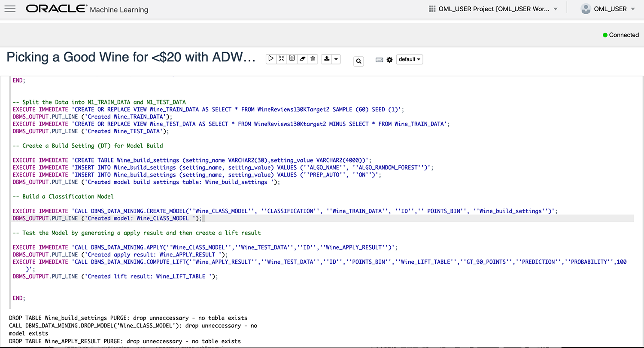Show keyboard shortcuts via the keyboard icon
Image resolution: width=644 pixels, height=348 pixels.
tap(380, 60)
